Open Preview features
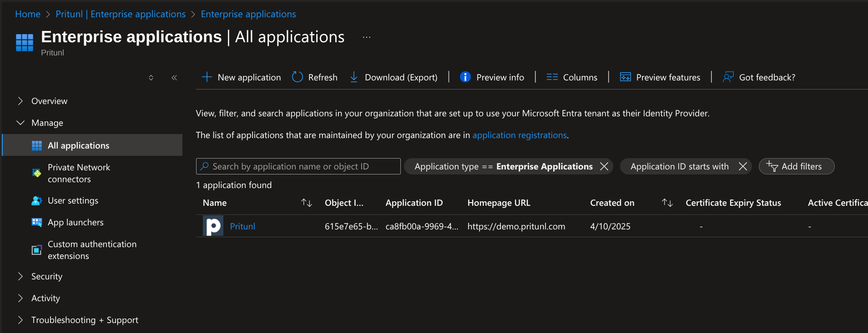This screenshot has width=868, height=333. pyautogui.click(x=660, y=77)
